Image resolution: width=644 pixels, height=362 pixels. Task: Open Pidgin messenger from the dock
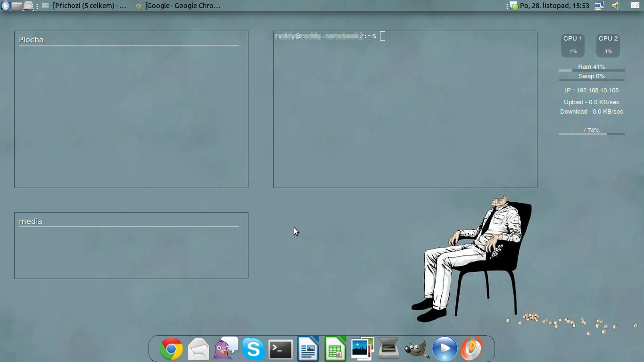click(226, 349)
